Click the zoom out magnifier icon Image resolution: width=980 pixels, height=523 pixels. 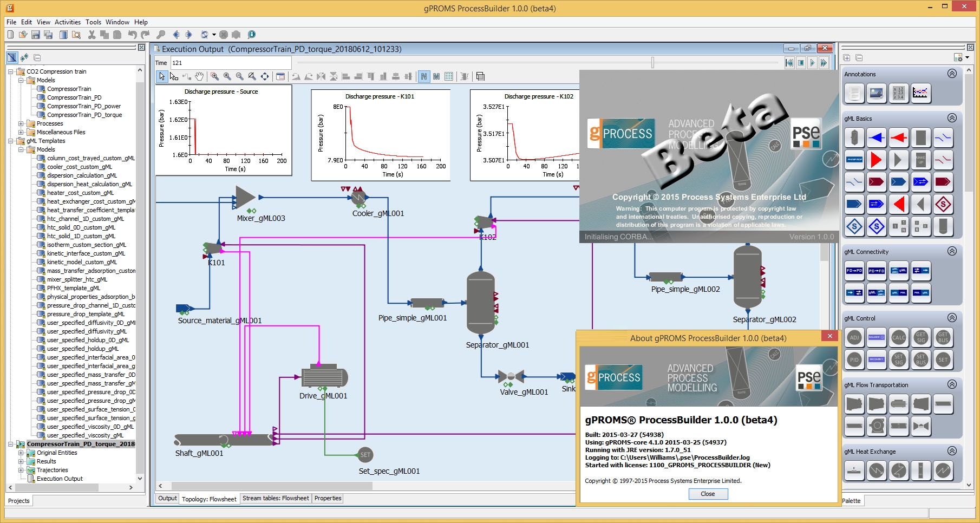239,76
